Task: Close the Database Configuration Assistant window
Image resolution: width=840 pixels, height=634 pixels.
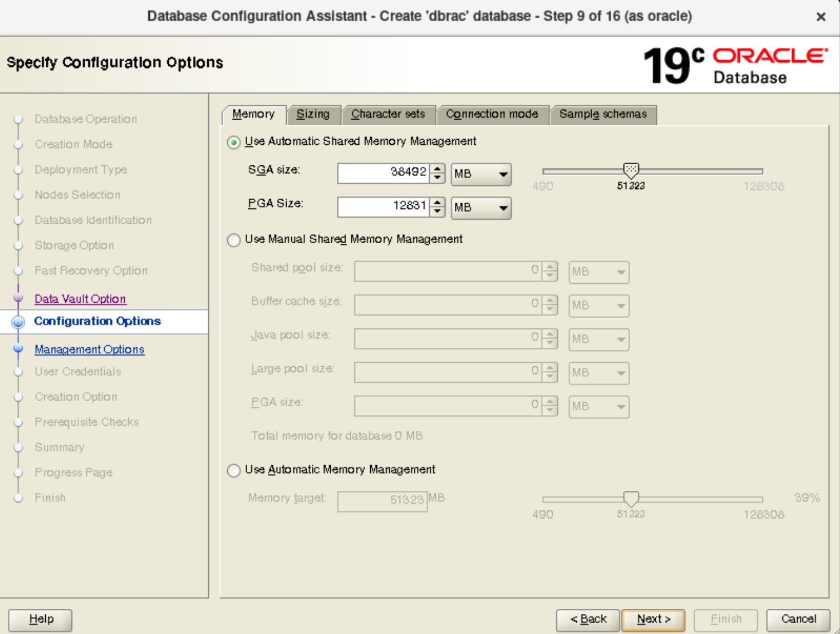Action: pyautogui.click(x=821, y=17)
